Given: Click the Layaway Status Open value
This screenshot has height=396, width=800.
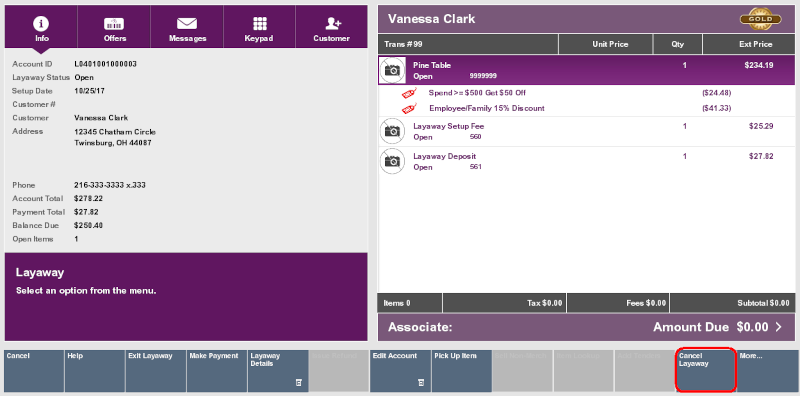Looking at the screenshot, I should (84, 78).
